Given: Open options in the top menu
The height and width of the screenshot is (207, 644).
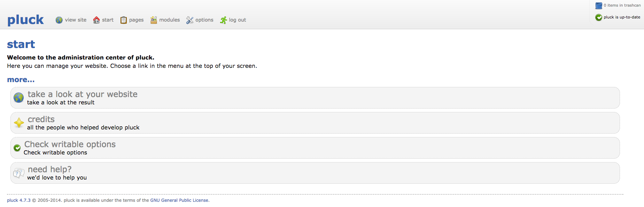Looking at the screenshot, I should pyautogui.click(x=204, y=20).
